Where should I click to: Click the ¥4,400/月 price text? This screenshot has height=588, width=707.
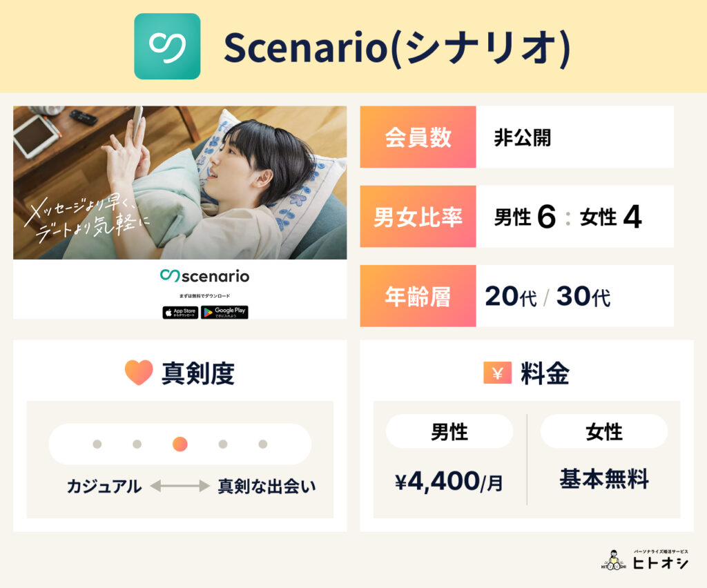point(449,482)
